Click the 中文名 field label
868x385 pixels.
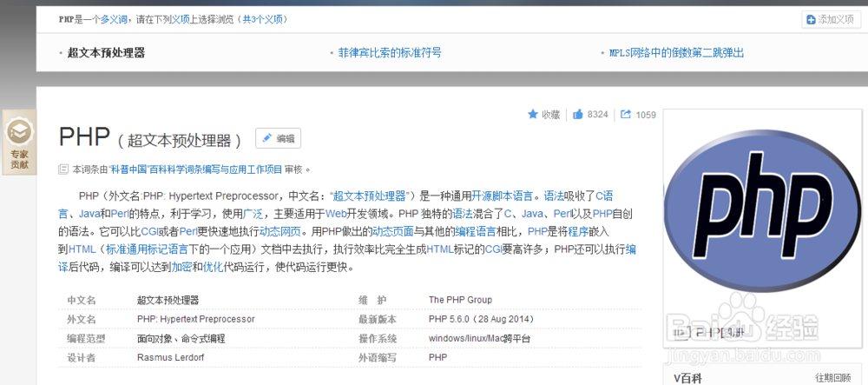tap(82, 300)
